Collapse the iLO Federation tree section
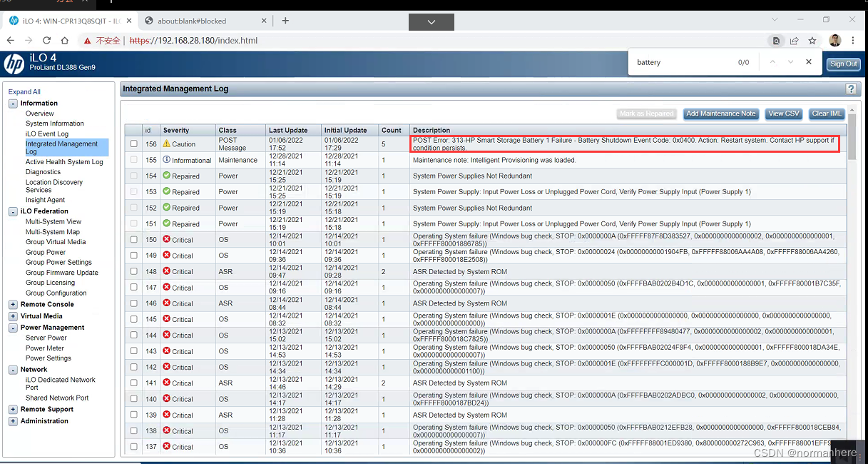This screenshot has height=464, width=868. (13, 211)
